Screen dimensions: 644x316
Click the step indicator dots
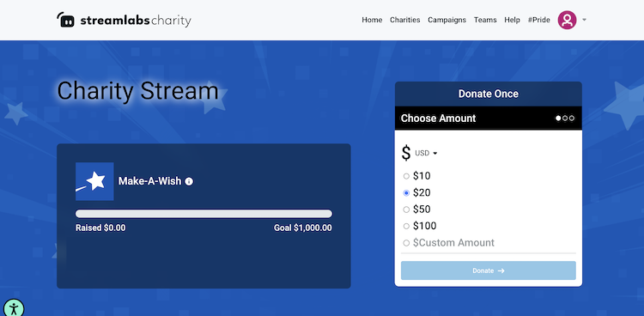[565, 118]
